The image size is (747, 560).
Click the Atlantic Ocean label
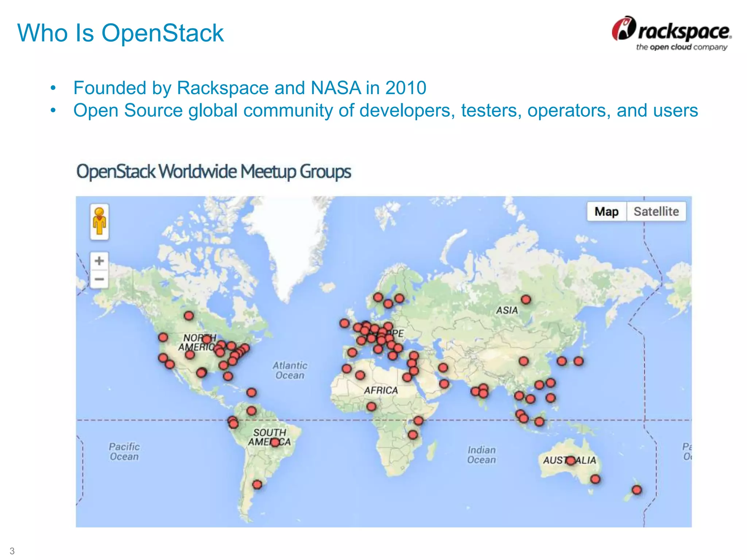pos(290,370)
